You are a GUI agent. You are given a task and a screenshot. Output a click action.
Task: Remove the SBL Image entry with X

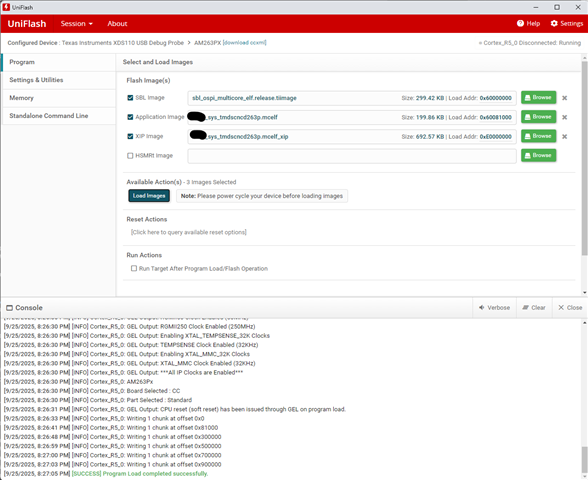(x=564, y=98)
